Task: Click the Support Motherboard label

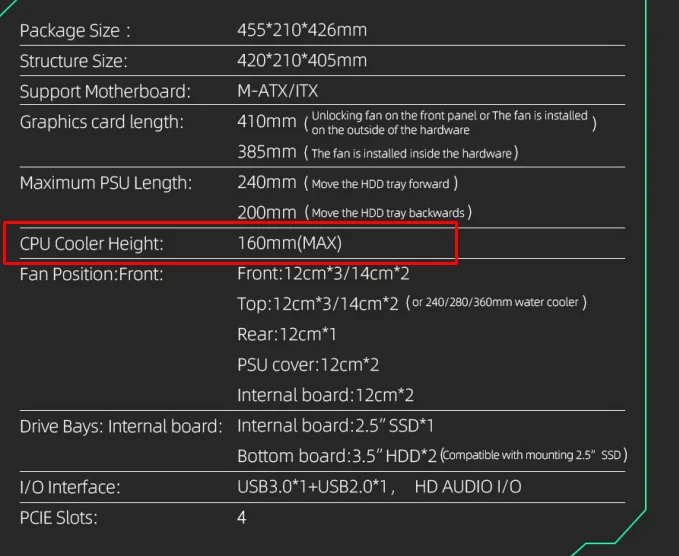Action: [105, 92]
